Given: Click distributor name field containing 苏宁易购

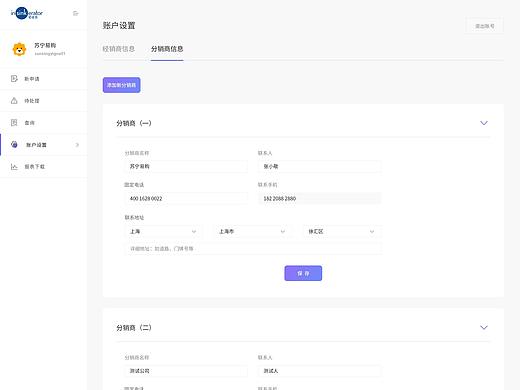Looking at the screenshot, I should (186, 166).
